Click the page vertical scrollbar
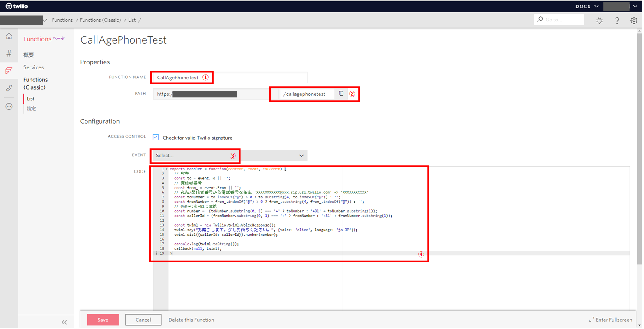 (x=639, y=148)
